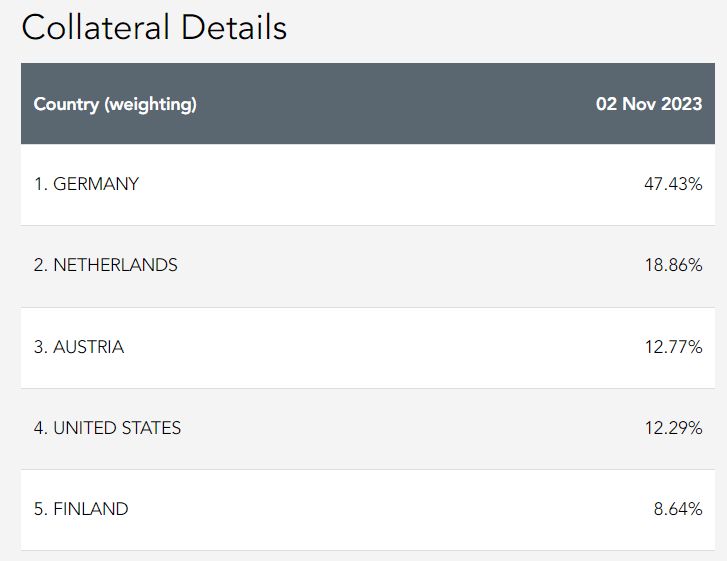Click the 47.43% value for Germany
This screenshot has height=561, width=727.
673,184
